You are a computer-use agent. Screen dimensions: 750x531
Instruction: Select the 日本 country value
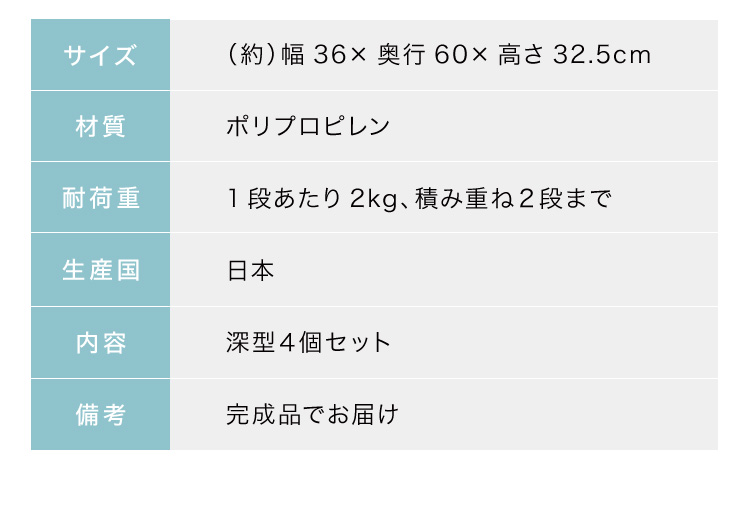pos(250,271)
